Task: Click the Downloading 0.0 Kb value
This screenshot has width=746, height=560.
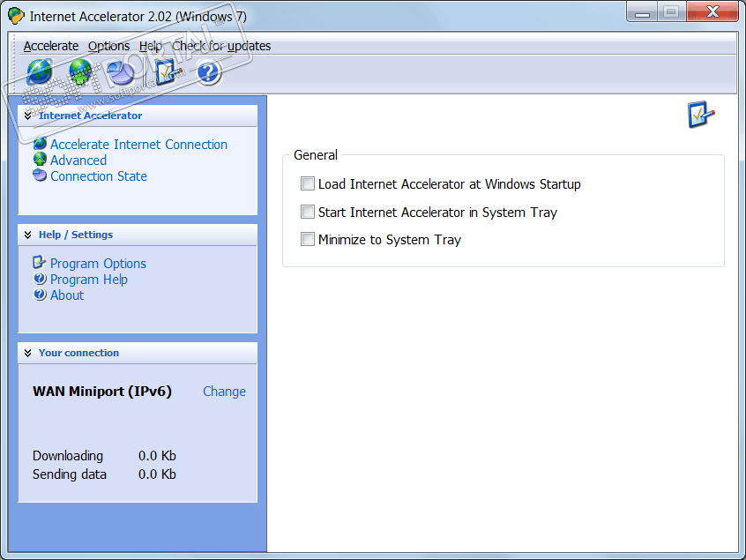Action: coord(157,456)
